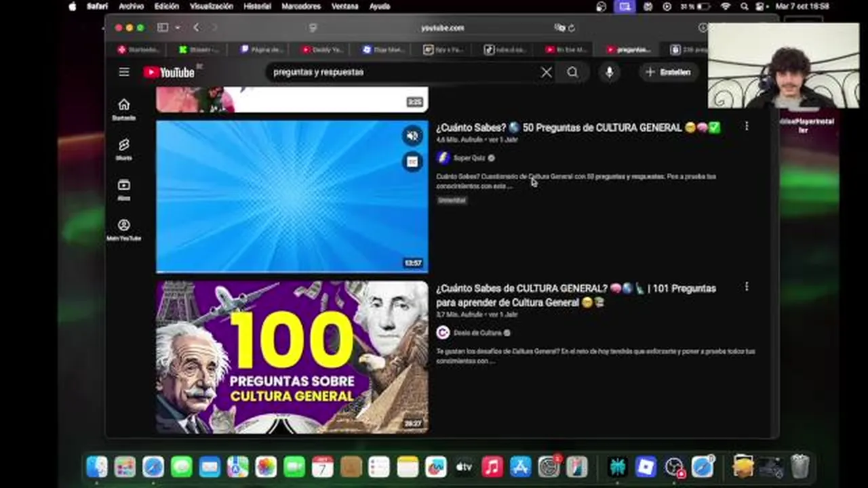Mute the preview of the 50 Preguntas video
Image resolution: width=868 pixels, height=488 pixels.
[x=412, y=136]
